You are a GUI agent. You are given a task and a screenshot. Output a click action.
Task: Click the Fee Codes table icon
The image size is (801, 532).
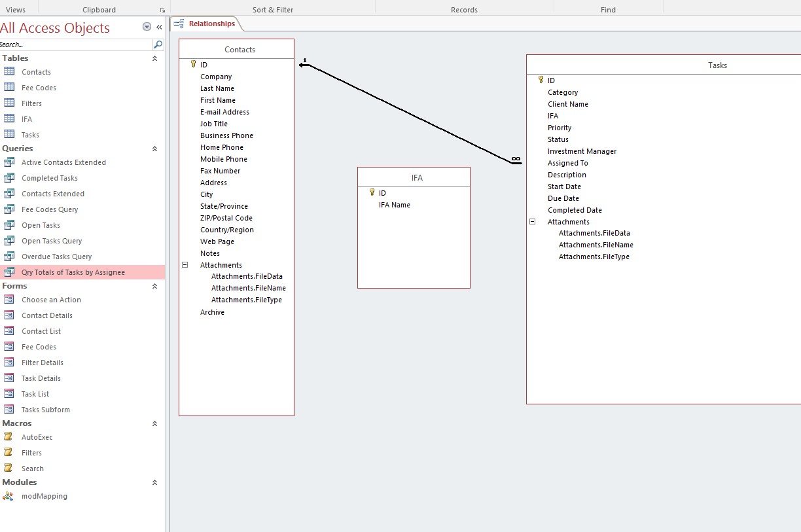[9, 87]
